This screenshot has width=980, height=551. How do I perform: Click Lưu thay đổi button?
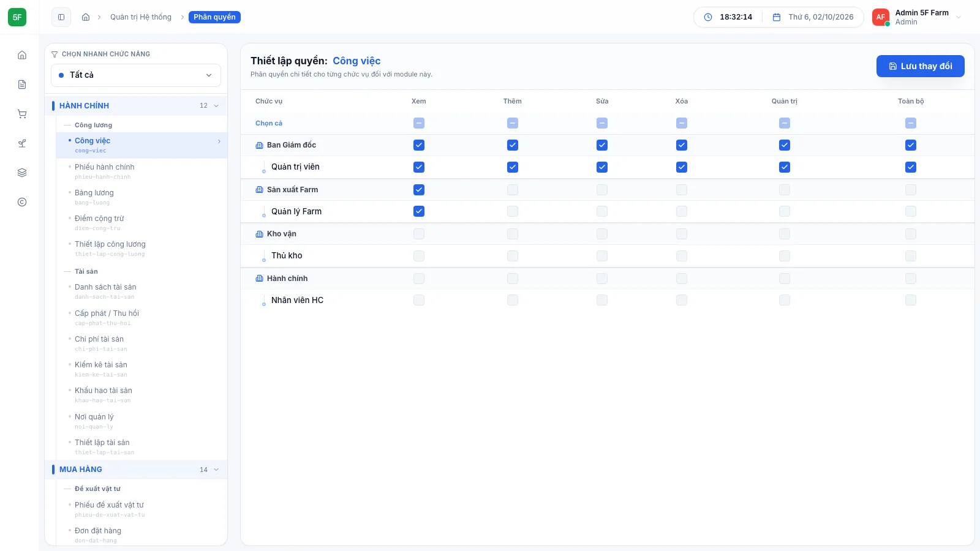pyautogui.click(x=921, y=66)
